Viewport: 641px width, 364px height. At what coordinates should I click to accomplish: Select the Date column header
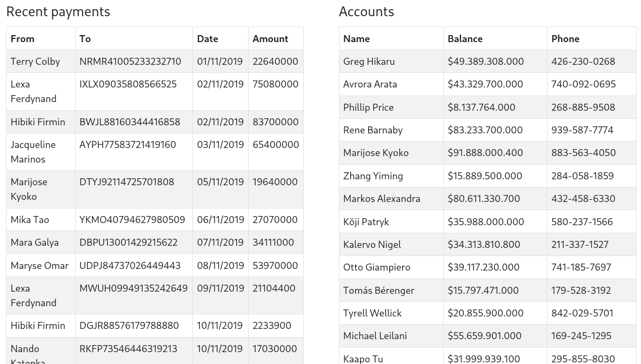click(208, 39)
